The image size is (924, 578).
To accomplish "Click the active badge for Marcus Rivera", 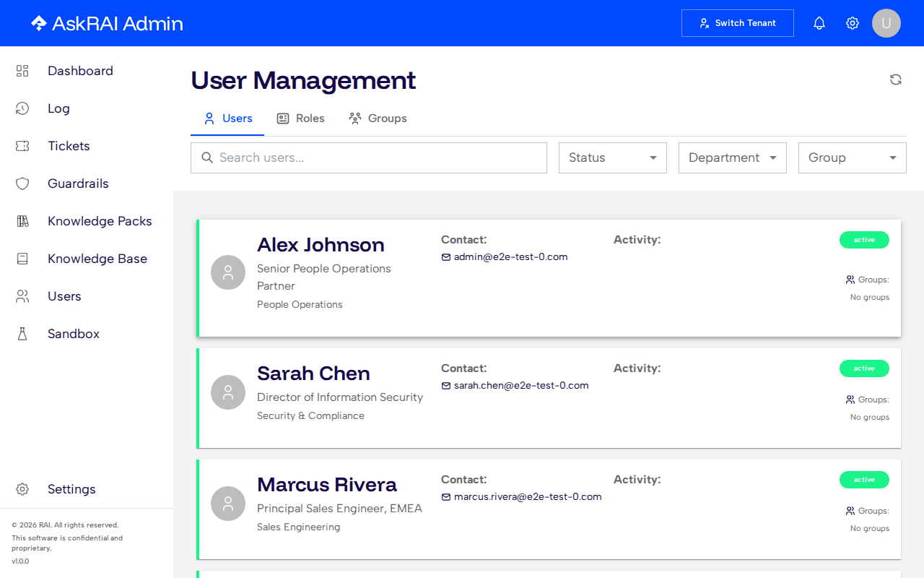I will tap(864, 480).
